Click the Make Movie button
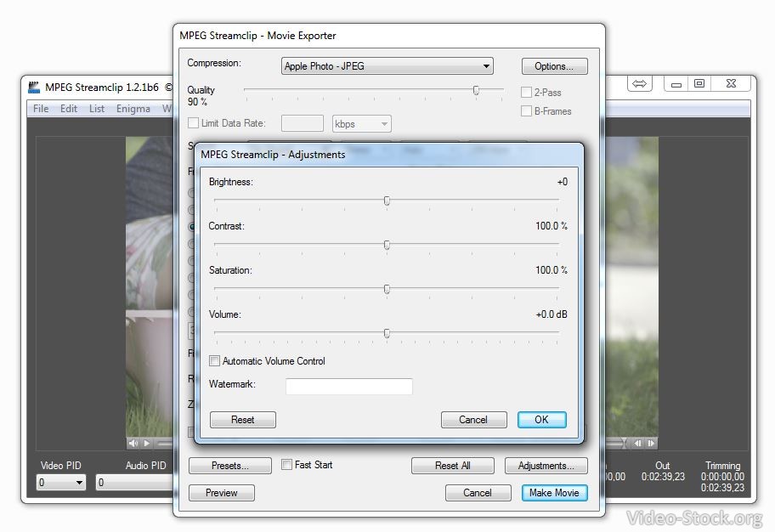 (x=555, y=493)
